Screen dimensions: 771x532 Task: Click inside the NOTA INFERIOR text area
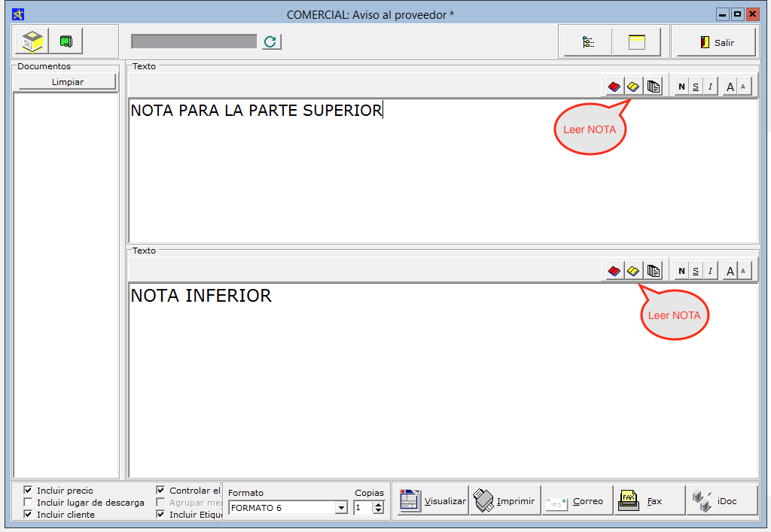443,384
